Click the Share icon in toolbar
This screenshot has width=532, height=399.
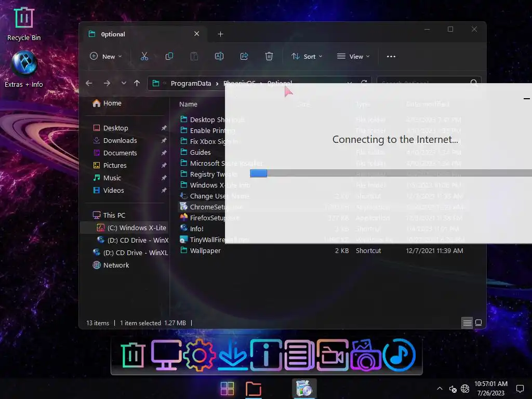pos(244,56)
